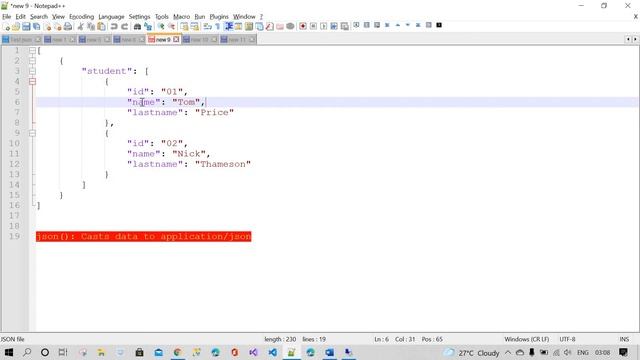Click the Cut scissors icon
This screenshot has height=360, width=640.
click(x=80, y=27)
